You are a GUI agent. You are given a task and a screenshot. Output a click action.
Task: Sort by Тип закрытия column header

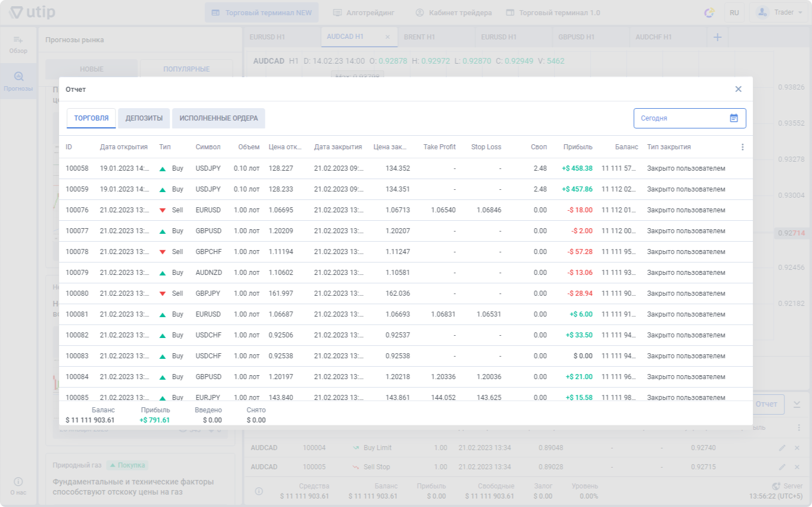click(x=669, y=147)
